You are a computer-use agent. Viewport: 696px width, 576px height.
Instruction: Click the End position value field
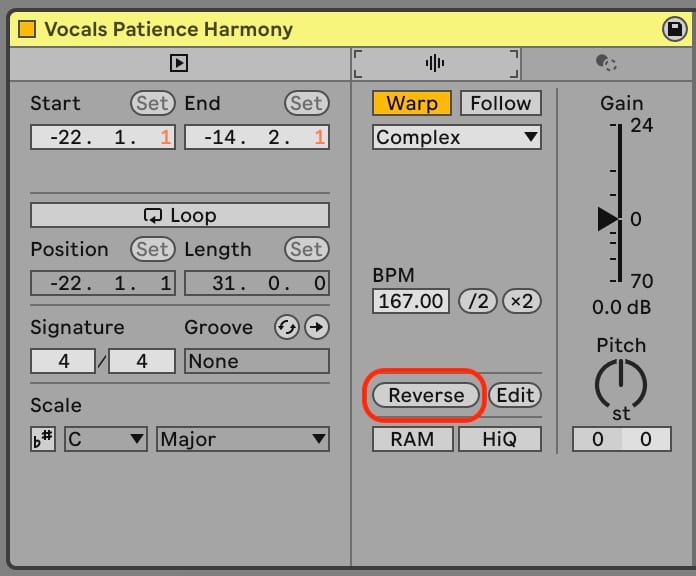257,137
